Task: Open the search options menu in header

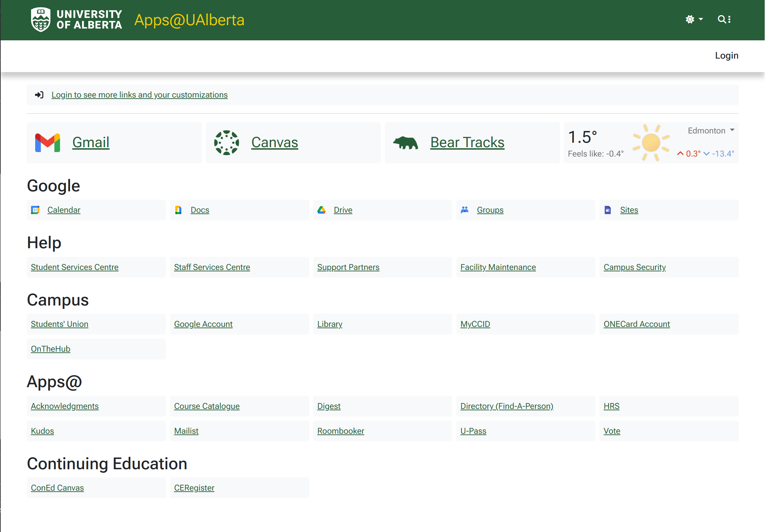Action: (x=724, y=19)
